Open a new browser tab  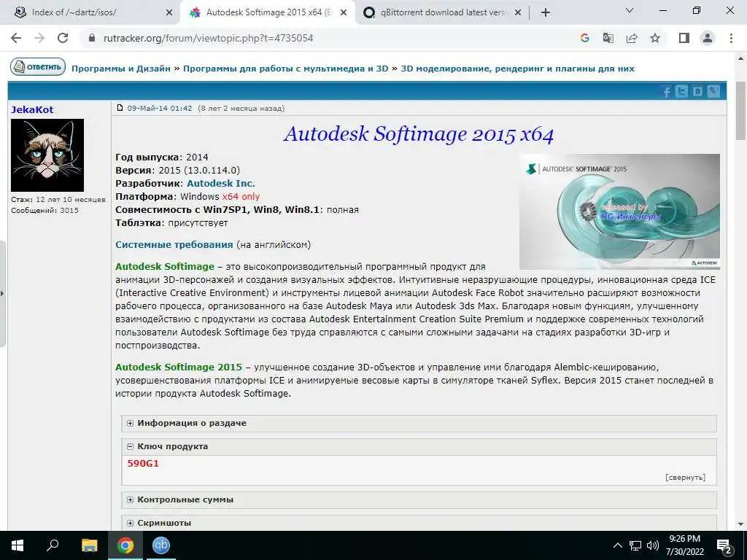[x=546, y=13]
